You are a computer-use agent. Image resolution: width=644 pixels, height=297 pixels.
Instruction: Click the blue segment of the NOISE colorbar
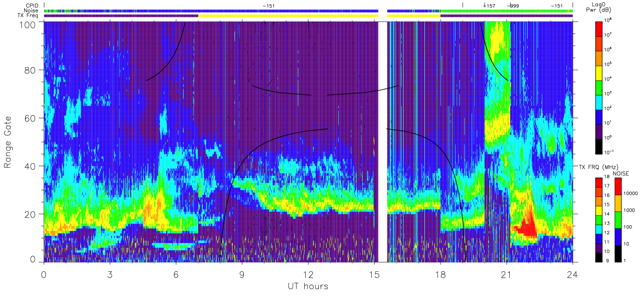(618, 237)
